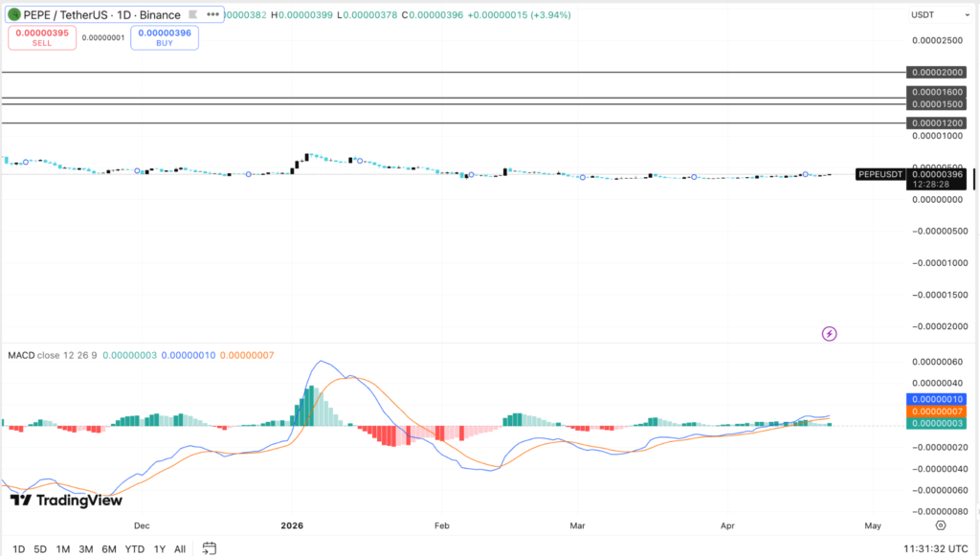Click the lightning bolt quick-trade icon on chart
This screenshot has width=980, height=556.
[829, 333]
